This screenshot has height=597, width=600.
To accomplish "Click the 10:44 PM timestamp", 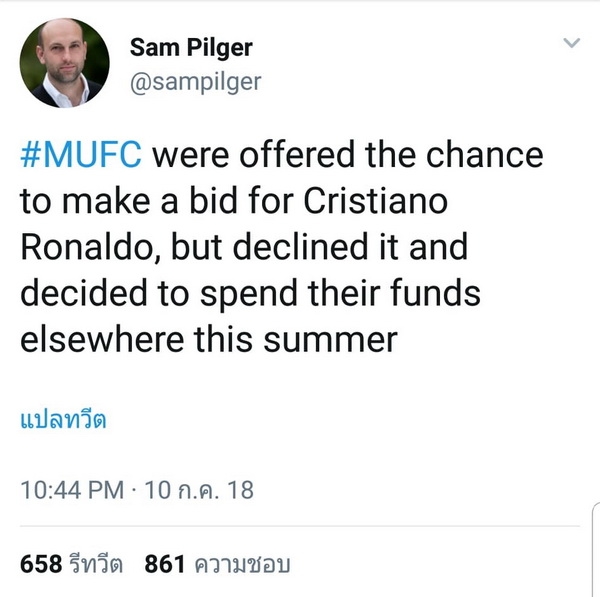I will click(x=71, y=490).
